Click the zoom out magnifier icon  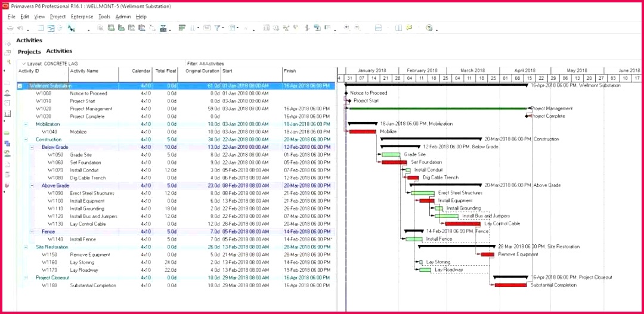coord(357,28)
